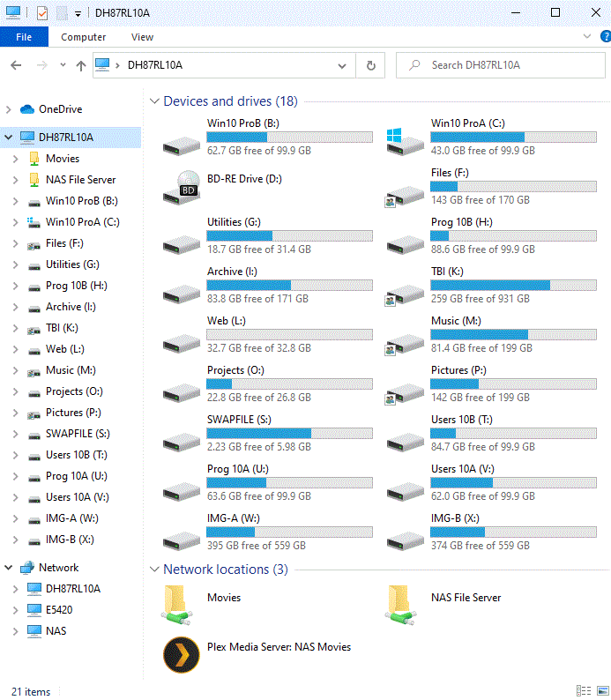Click the refresh button in address bar
611x700 pixels.
[370, 65]
